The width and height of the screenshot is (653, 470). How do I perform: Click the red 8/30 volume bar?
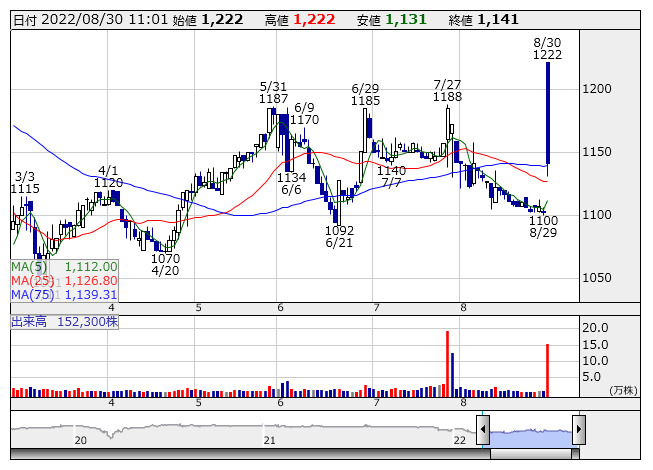tap(547, 370)
